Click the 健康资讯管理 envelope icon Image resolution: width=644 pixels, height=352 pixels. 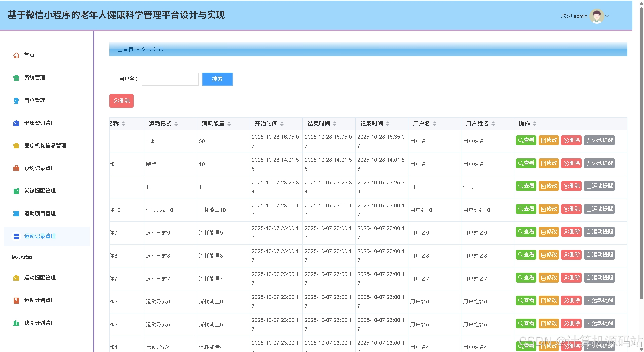[x=16, y=123]
